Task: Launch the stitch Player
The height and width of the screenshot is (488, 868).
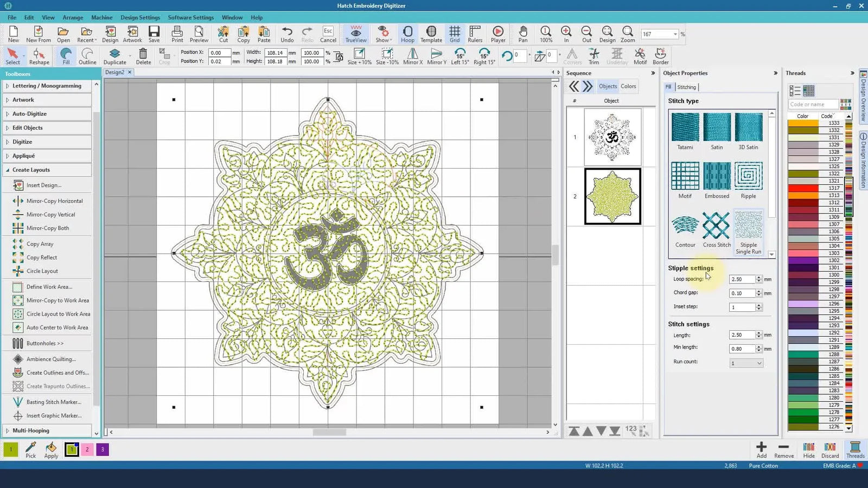Action: 497,34
